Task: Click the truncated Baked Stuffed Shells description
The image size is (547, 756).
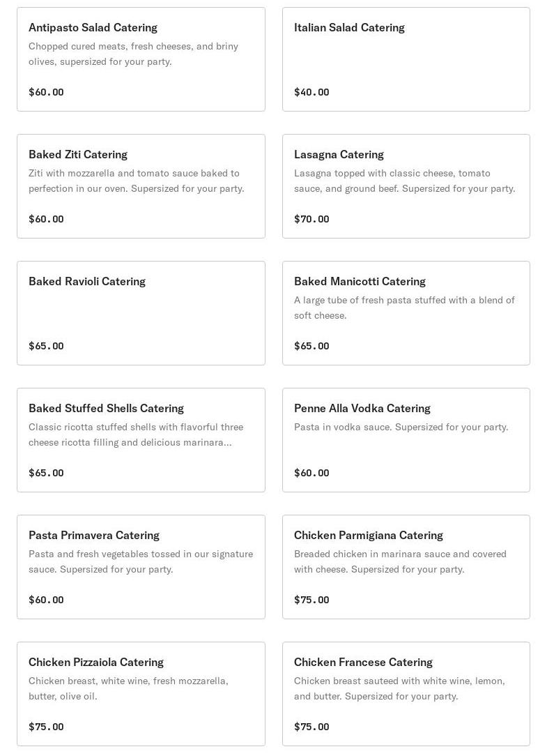Action: click(136, 434)
